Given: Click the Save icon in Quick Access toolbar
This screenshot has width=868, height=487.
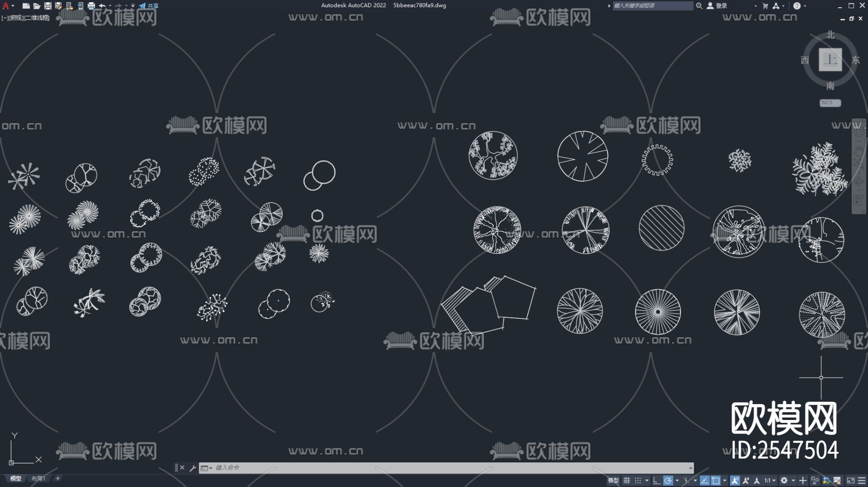Looking at the screenshot, I should click(x=48, y=6).
